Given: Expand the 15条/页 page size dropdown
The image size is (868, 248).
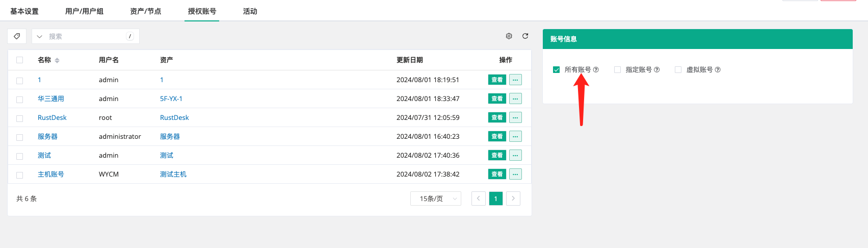Looking at the screenshot, I should pos(436,199).
